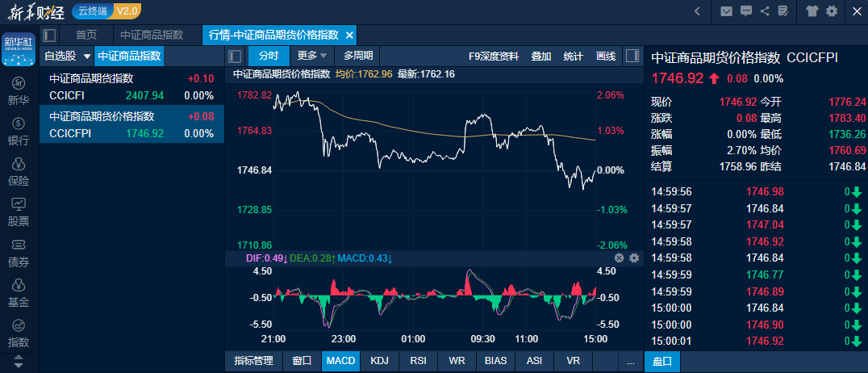Viewport: 868px width, 373px height.
Task: Open the mail envelope icon in title bar
Action: (726, 10)
